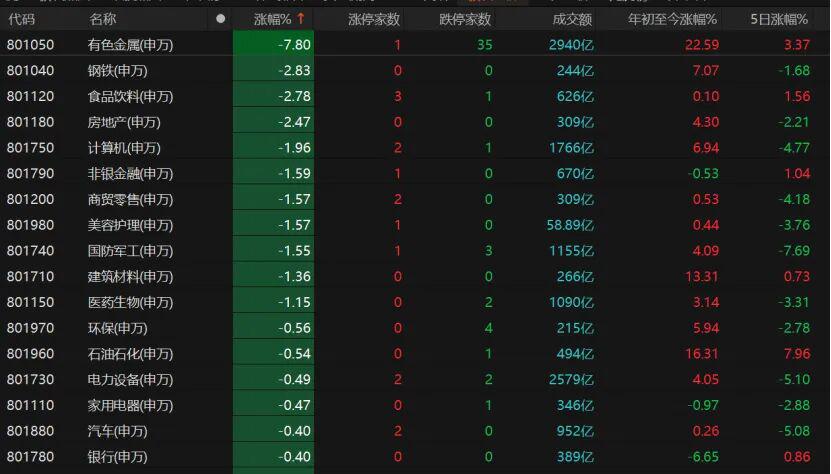The width and height of the screenshot is (831, 474).
Task: Click the 年初至今涨幅% column header
Action: click(673, 19)
